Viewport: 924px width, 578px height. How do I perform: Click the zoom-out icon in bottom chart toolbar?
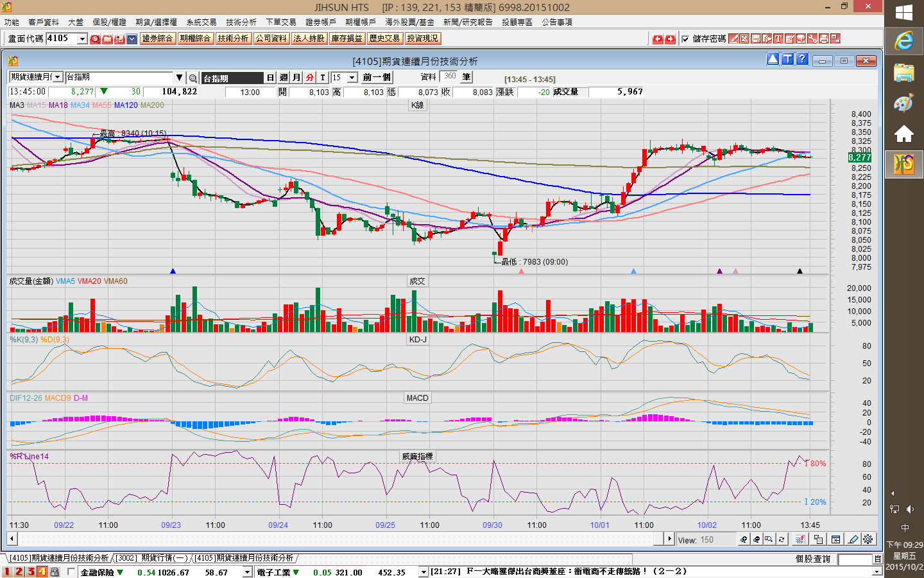click(757, 539)
